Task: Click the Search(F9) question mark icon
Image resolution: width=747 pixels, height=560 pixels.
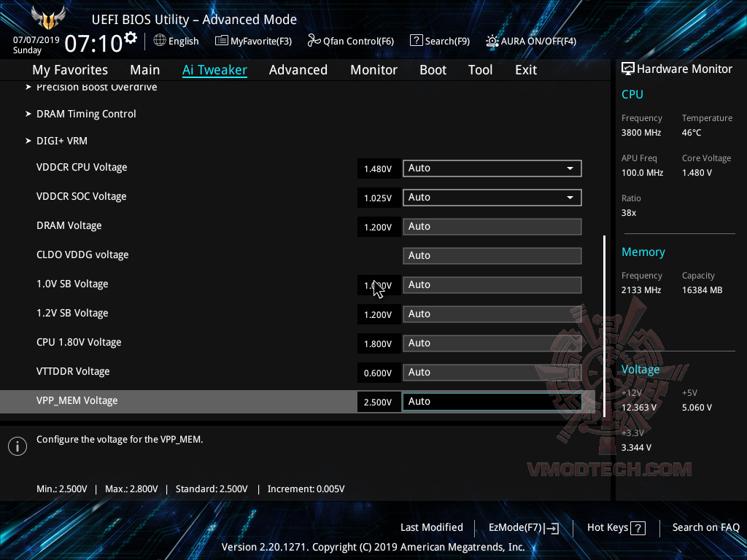Action: (416, 41)
